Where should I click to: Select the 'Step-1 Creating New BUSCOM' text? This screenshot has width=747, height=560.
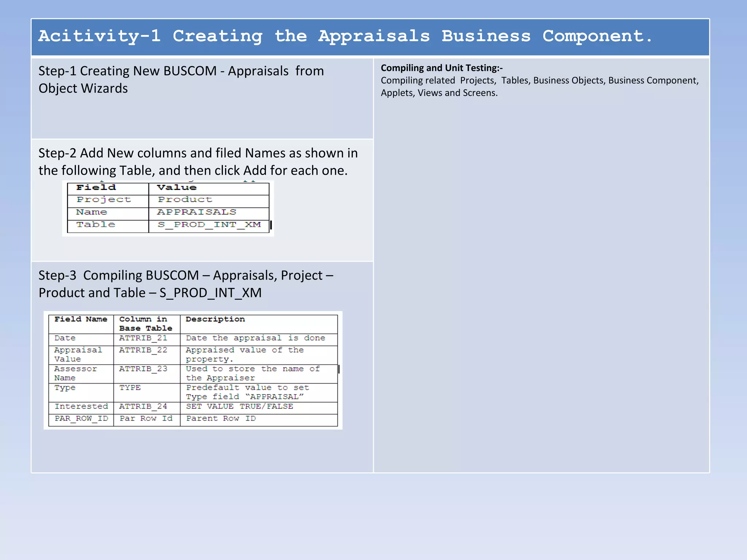181,79
